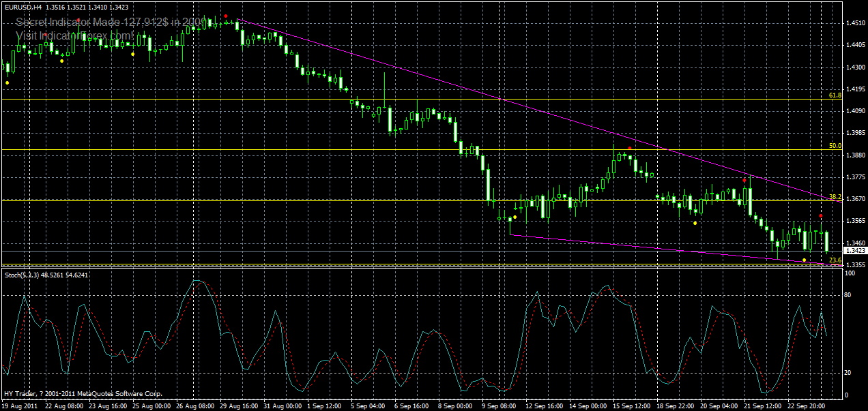Screen dimensions: 868x411
Task: Click the red dot marker at the Aug 29 peak
Action: (x=225, y=16)
